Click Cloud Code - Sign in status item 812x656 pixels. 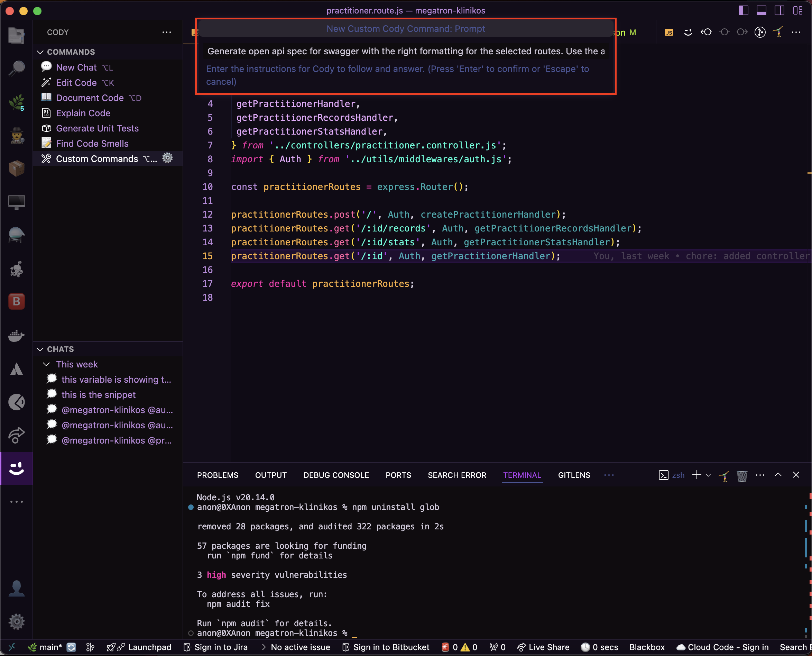click(722, 647)
